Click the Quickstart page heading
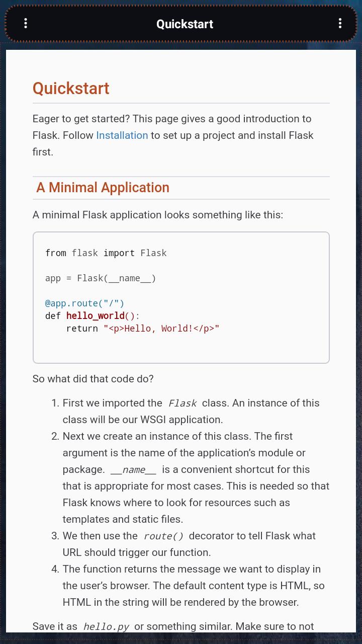The image size is (362, 644). 71,89
